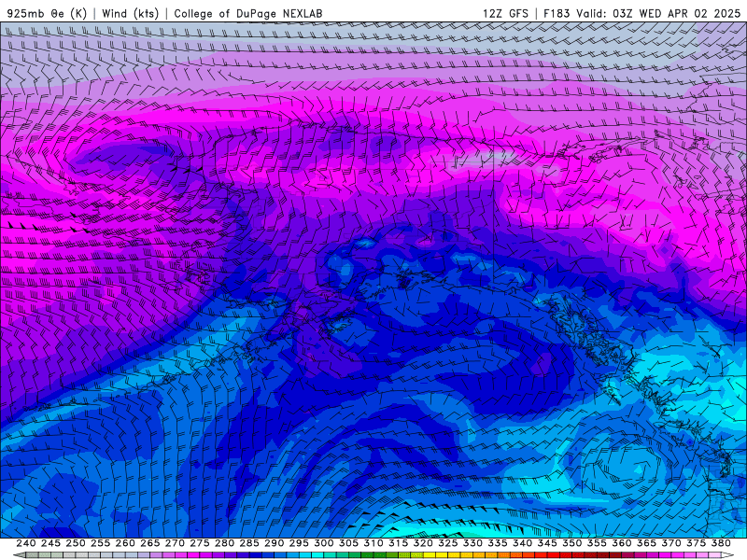Click the gray swatch below the 240 label

pyautogui.click(x=32, y=555)
